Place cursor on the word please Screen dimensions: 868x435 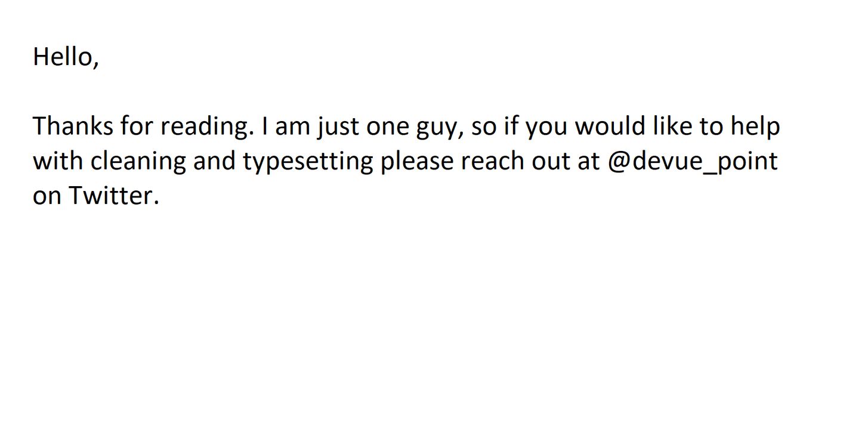(417, 161)
